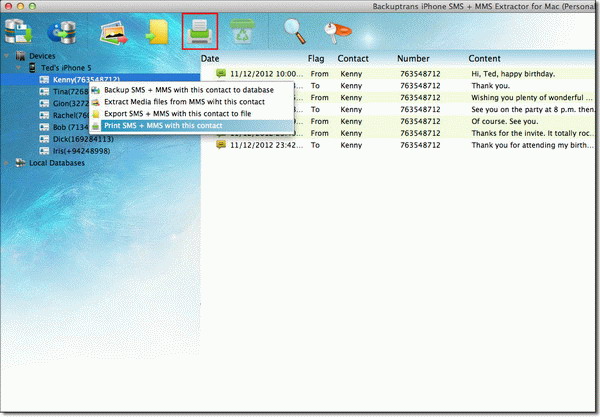Select Kenny(763548712) in the device tree
Viewport: 600px width, 417px height.
(x=86, y=80)
